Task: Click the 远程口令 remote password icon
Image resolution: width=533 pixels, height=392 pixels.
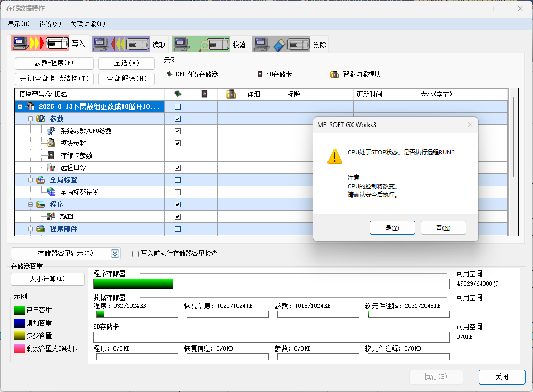Action: point(51,168)
